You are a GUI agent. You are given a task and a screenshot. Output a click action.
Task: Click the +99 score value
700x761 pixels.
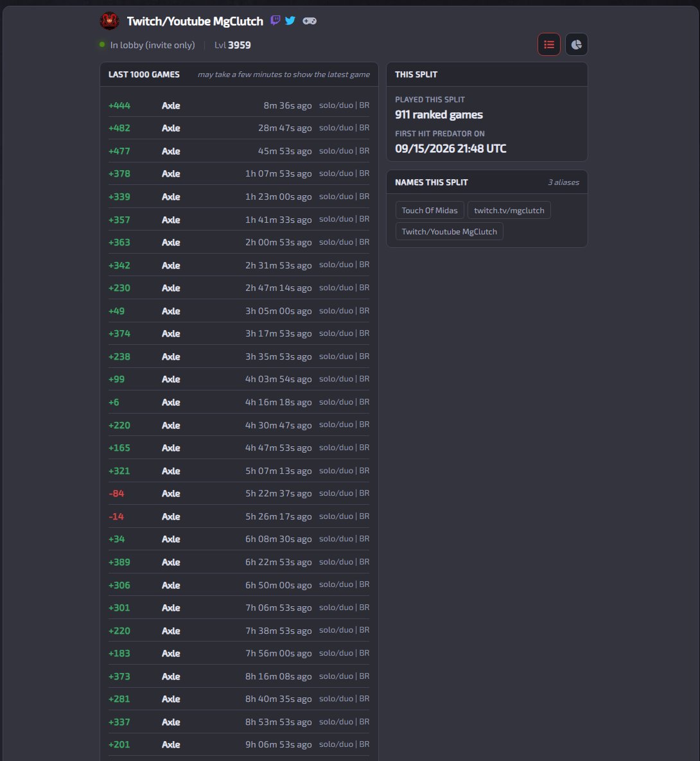pyautogui.click(x=116, y=379)
